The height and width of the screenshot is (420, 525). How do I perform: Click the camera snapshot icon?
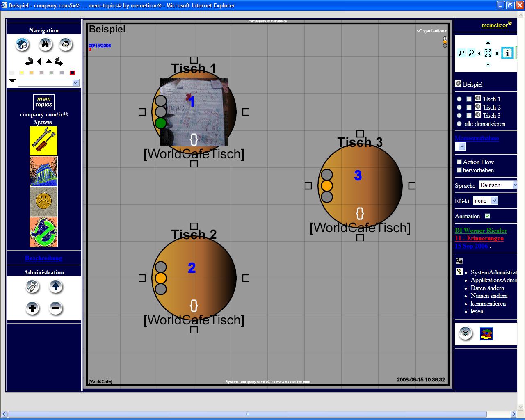point(465,333)
